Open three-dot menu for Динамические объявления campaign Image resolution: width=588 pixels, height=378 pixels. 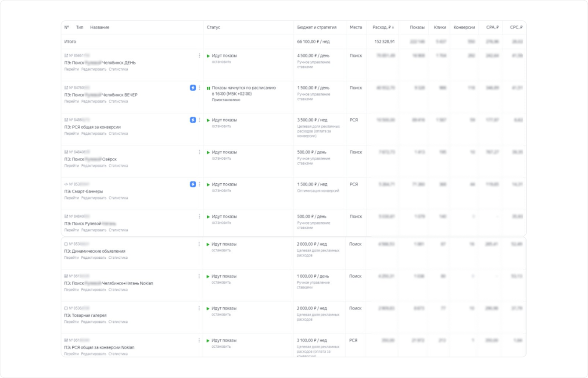(x=199, y=244)
